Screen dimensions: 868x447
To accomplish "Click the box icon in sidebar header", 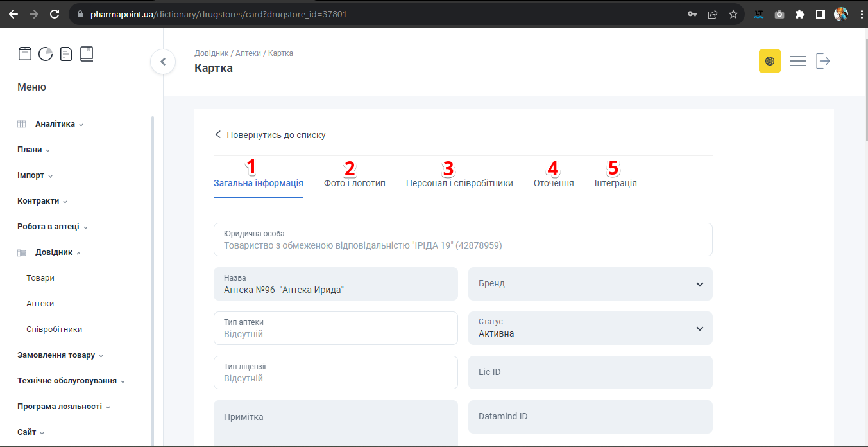I will pyautogui.click(x=25, y=54).
